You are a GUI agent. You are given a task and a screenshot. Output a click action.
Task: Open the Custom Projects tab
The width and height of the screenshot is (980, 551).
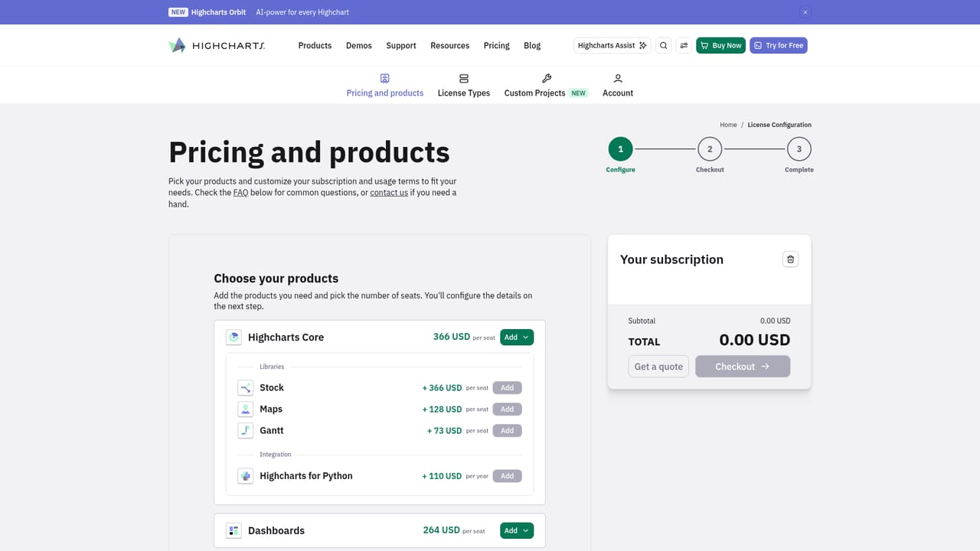click(x=546, y=85)
